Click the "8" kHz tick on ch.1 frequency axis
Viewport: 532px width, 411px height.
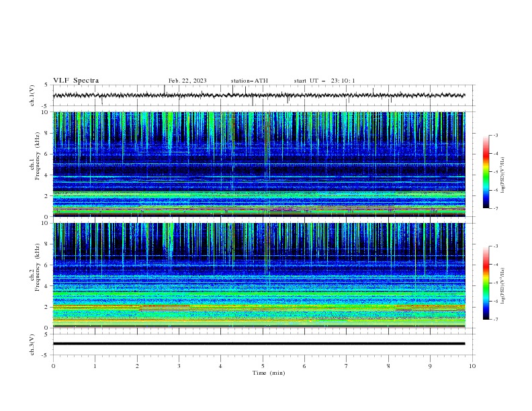pyautogui.click(x=48, y=133)
